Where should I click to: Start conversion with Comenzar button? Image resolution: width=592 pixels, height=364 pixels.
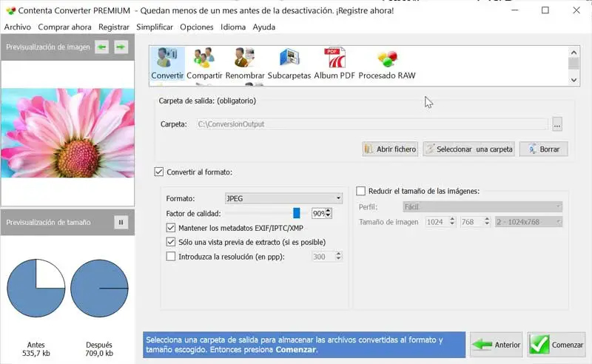click(556, 345)
